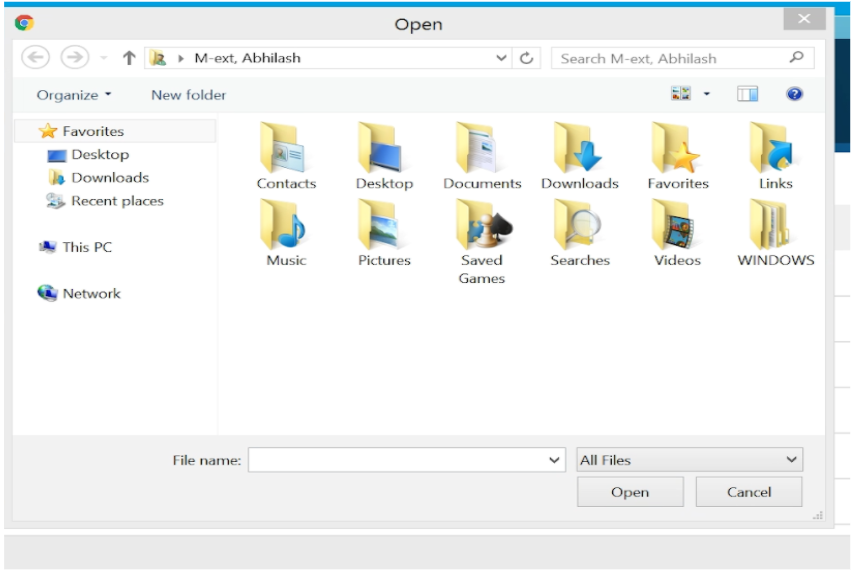The width and height of the screenshot is (853, 572).
Task: Click the Cancel button
Action: (x=748, y=492)
